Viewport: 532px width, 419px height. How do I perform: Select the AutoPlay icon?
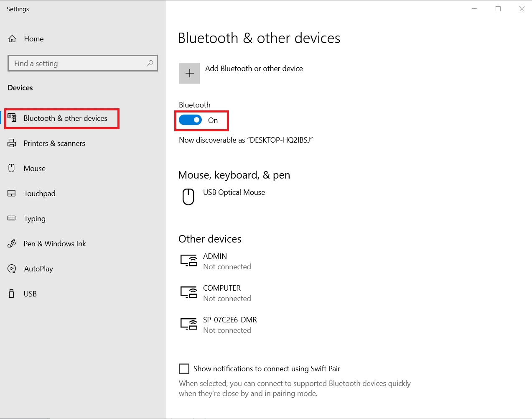(x=12, y=268)
